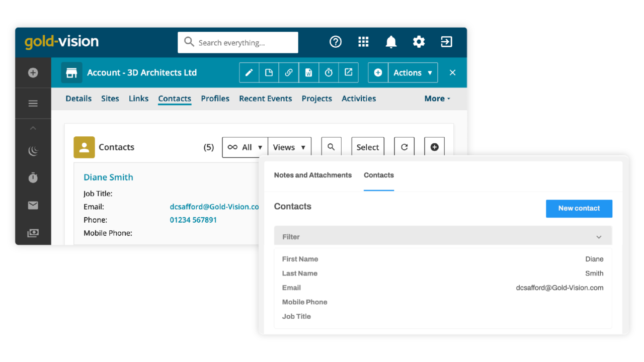Click the contacts count (5)

(x=208, y=147)
